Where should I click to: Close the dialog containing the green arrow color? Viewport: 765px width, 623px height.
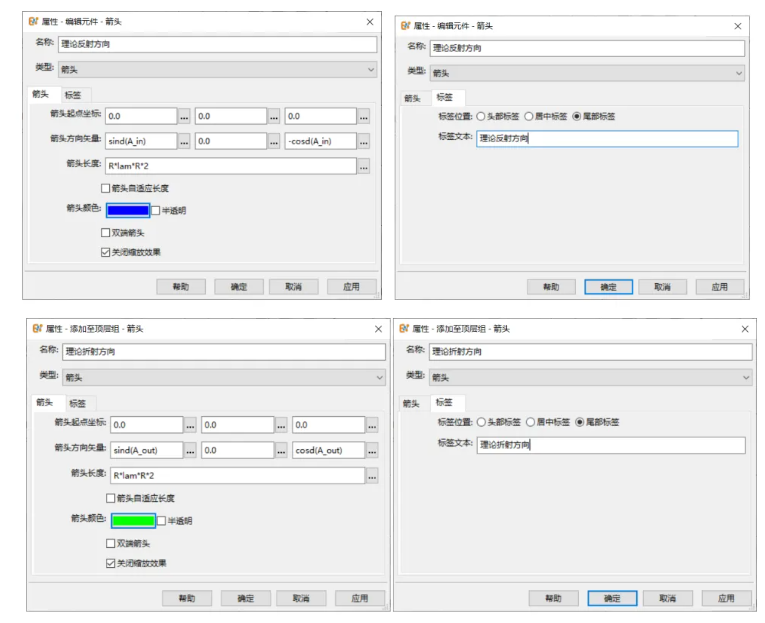(377, 328)
